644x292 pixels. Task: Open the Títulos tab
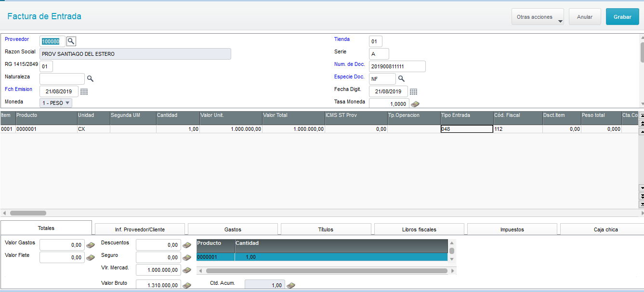pos(326,229)
